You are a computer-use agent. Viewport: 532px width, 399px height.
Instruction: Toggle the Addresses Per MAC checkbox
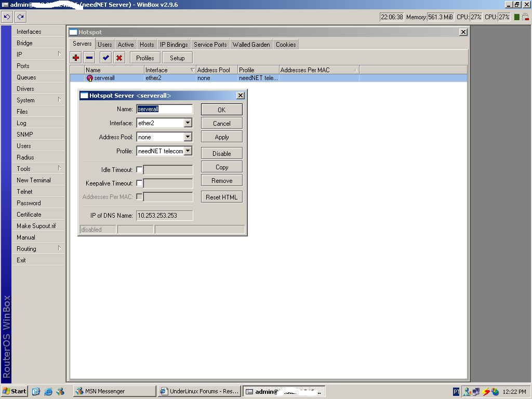(139, 197)
